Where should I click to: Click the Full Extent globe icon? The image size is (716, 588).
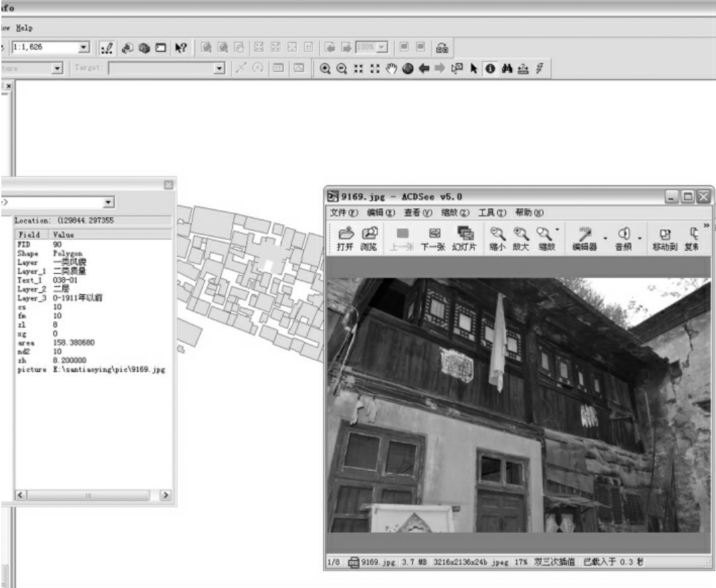coord(408,68)
